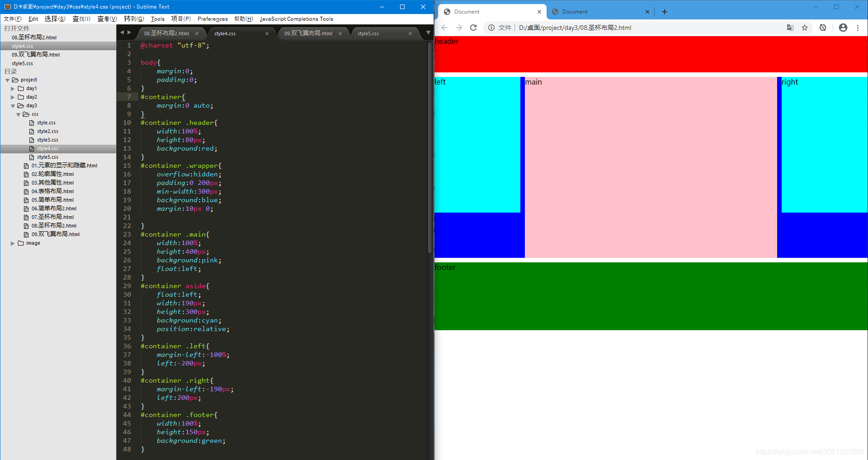Bookmark this page with the star icon

805,28
